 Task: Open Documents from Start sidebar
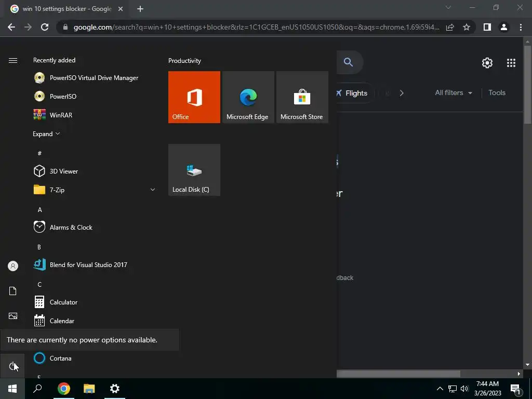[x=12, y=291]
